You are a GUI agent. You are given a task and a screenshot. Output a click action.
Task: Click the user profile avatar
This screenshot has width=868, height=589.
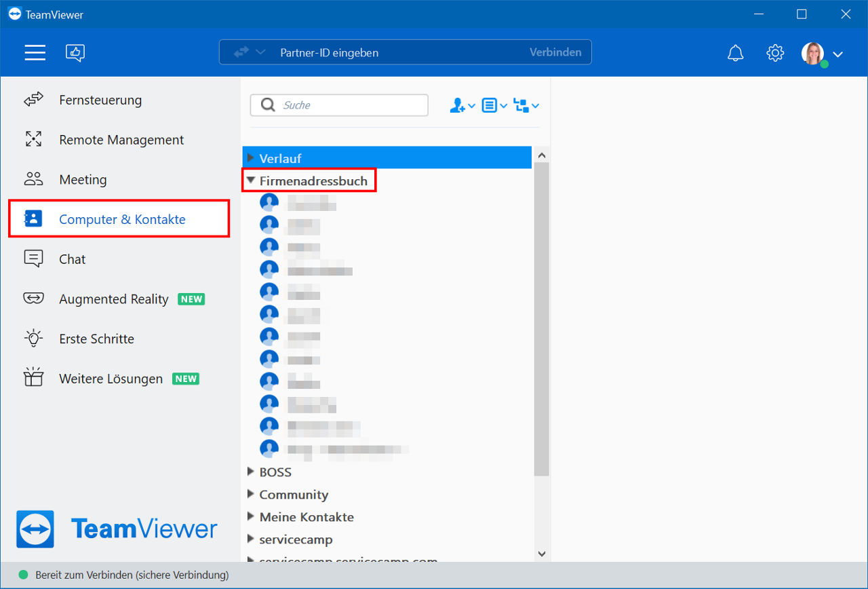pos(813,54)
